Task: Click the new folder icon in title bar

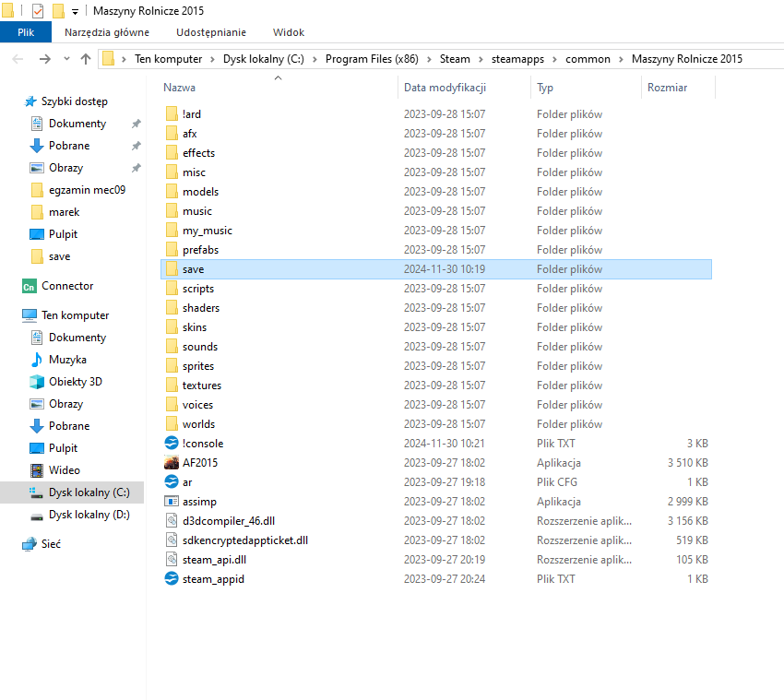Action: pyautogui.click(x=58, y=10)
